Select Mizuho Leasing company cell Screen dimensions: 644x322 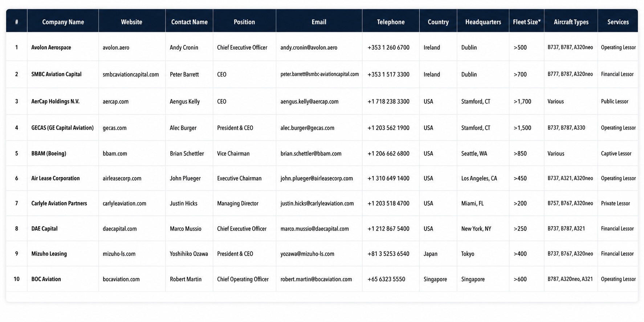49,254
